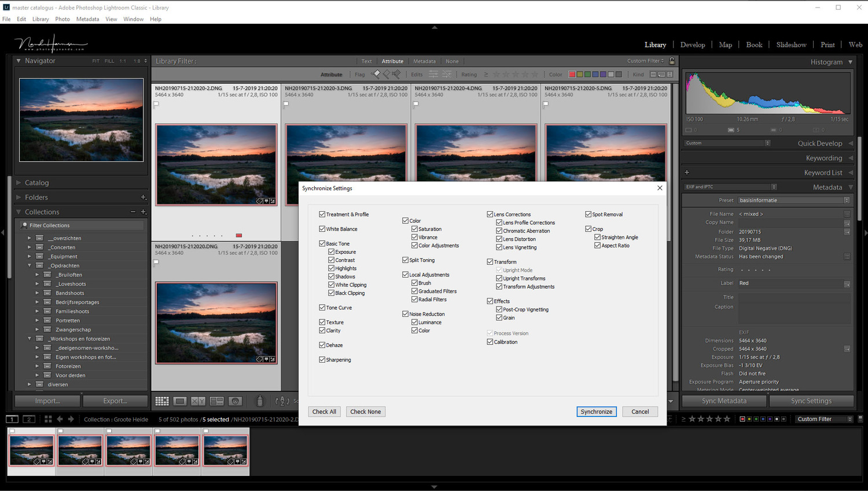Go forward to next source arrow
This screenshot has height=491, width=868.
coord(71,419)
